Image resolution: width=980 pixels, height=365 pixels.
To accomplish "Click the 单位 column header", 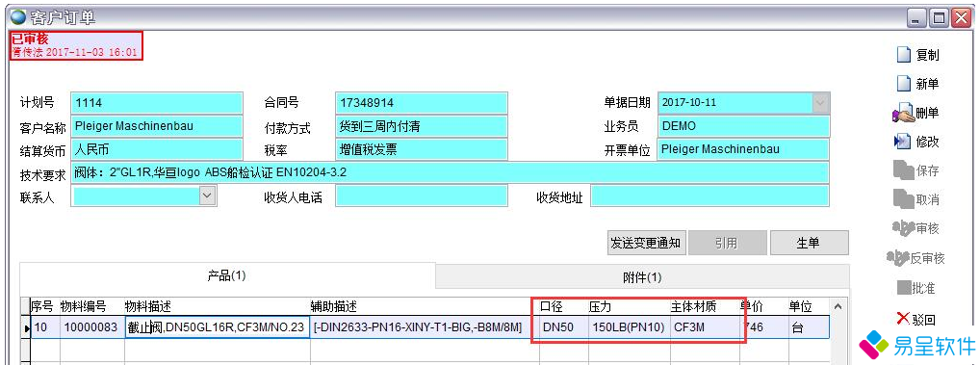I will 809,306.
